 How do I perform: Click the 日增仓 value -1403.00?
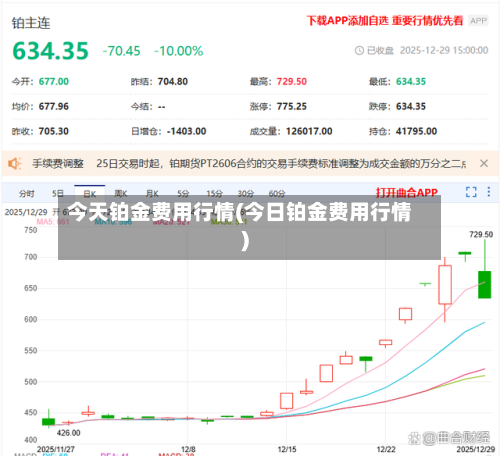tap(186, 131)
